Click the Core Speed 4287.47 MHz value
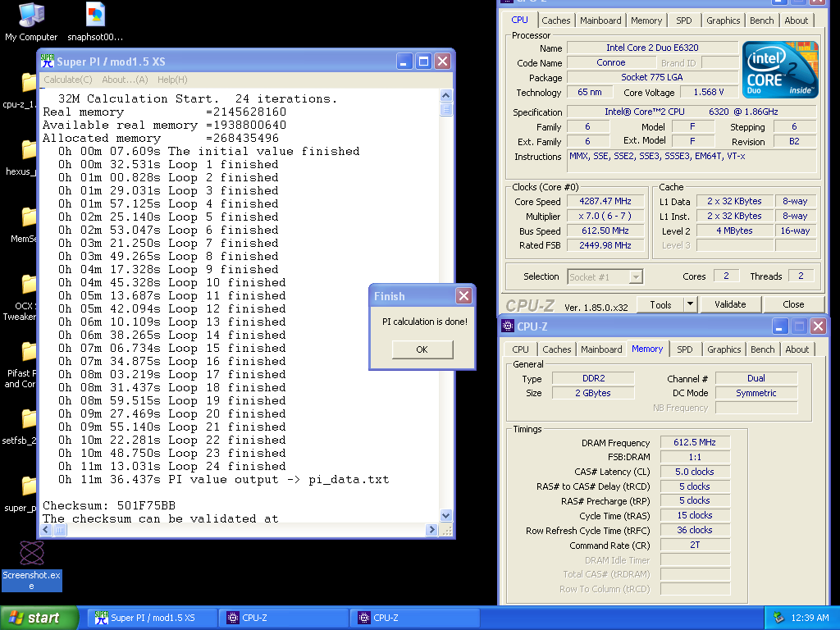The height and width of the screenshot is (630, 840). [605, 202]
